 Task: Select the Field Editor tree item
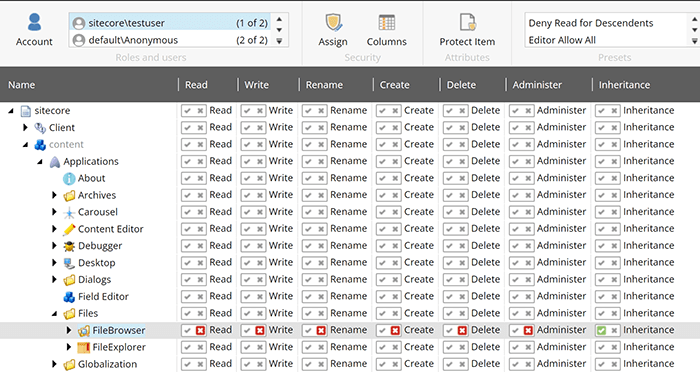point(103,297)
